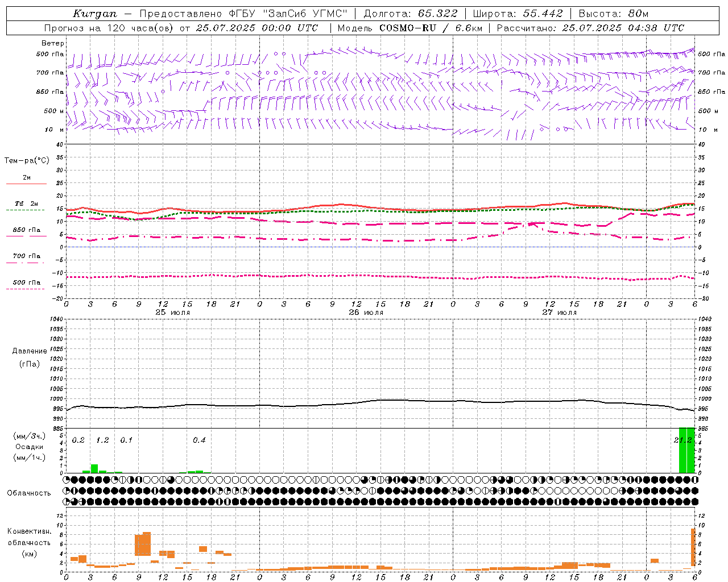Click the 850 гПа entry in temperature legend
The width and height of the screenshot is (728, 582).
27,230
